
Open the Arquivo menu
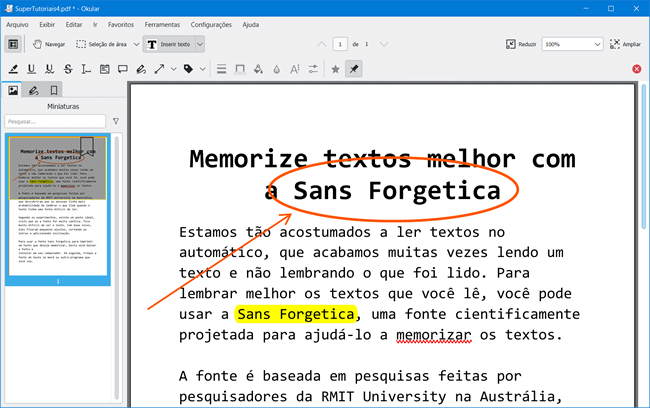pos(17,25)
